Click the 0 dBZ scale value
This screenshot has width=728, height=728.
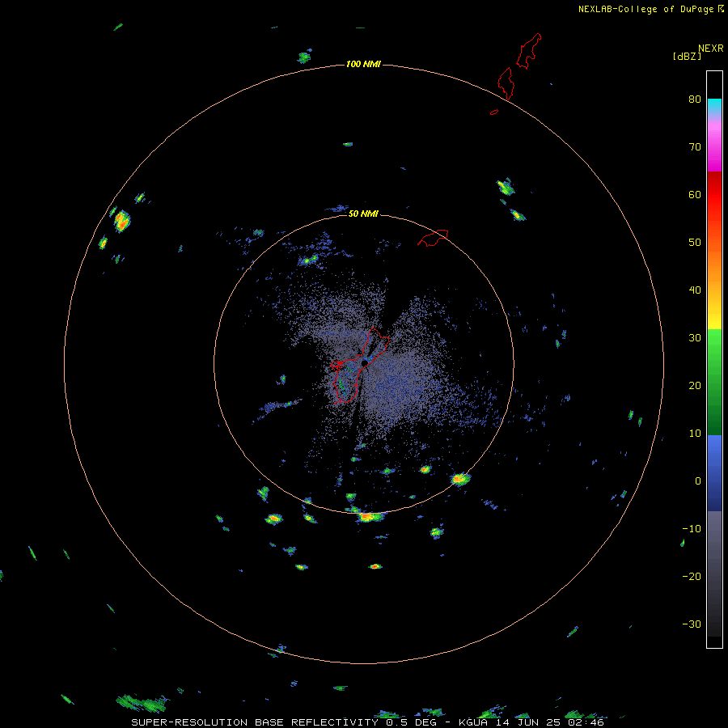698,481
